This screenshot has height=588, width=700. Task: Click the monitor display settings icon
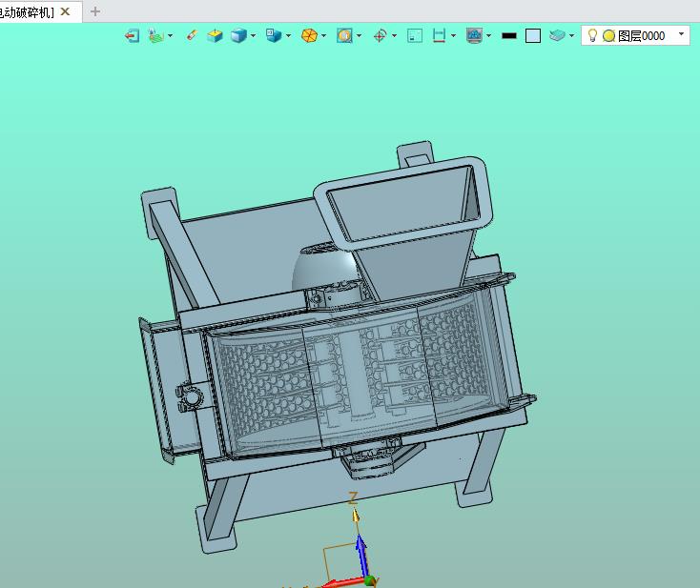(474, 35)
